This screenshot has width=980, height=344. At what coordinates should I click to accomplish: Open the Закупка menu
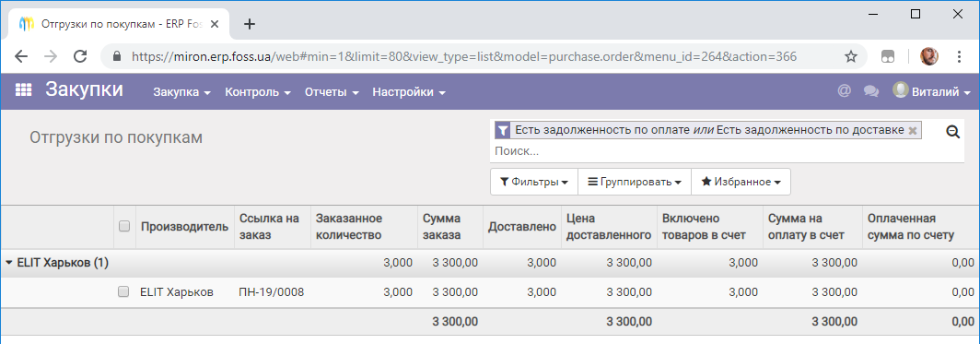click(x=182, y=92)
